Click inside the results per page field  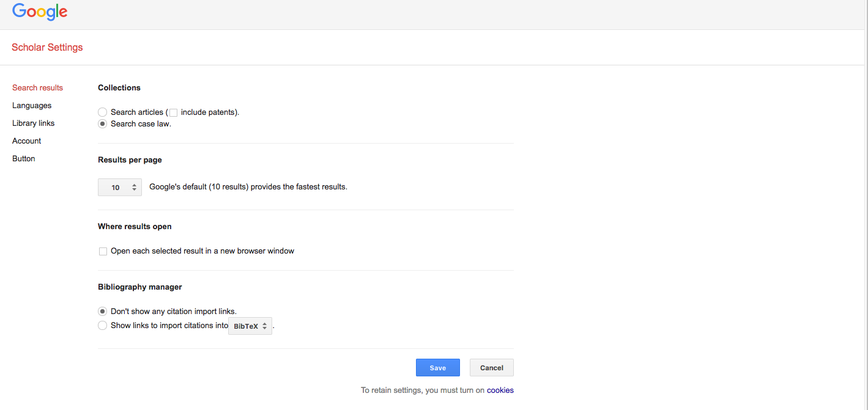point(116,187)
